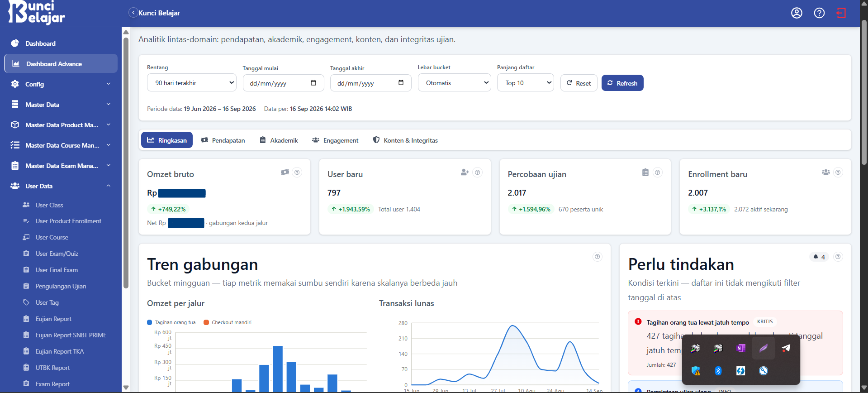Click the bell badge showing 4 alerts
The width and height of the screenshot is (868, 393).
[819, 257]
